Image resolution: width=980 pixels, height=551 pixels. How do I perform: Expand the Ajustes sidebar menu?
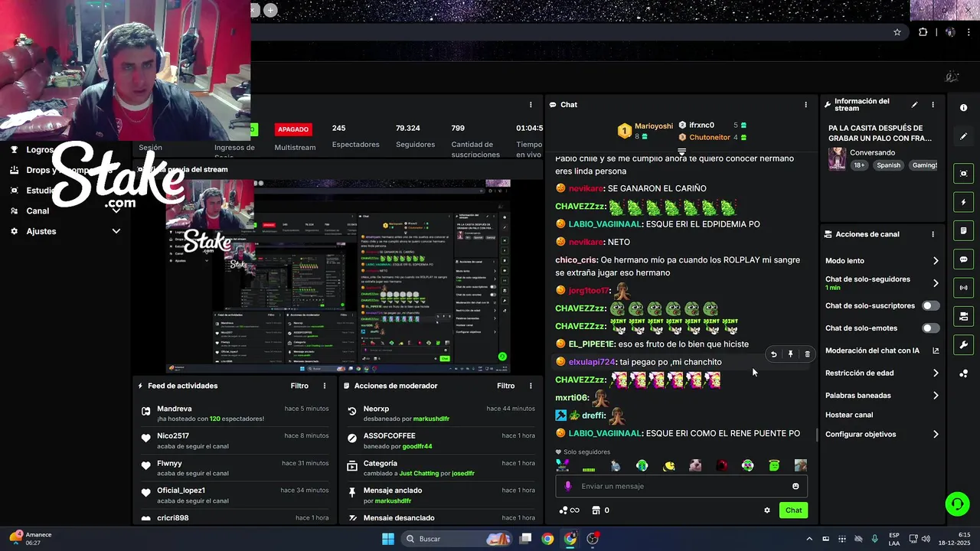(116, 231)
